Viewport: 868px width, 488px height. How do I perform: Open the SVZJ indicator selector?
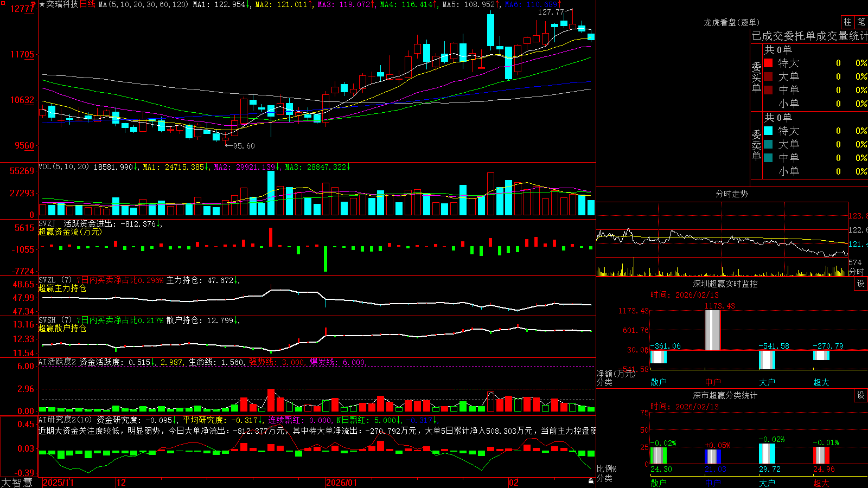coord(47,223)
